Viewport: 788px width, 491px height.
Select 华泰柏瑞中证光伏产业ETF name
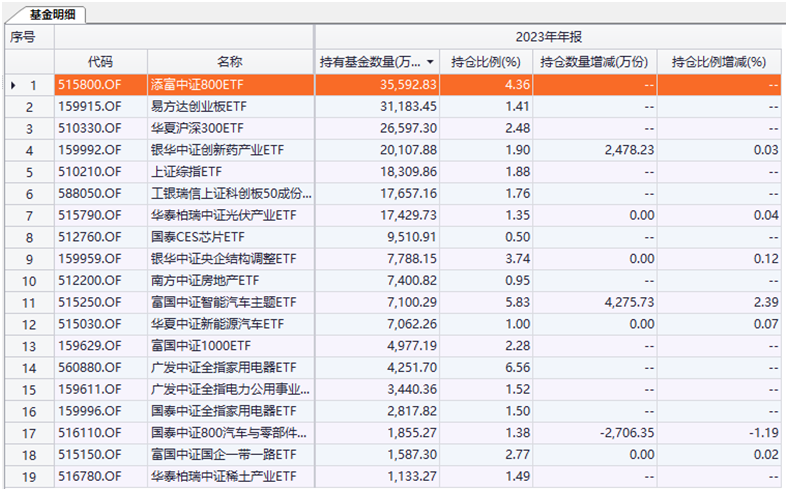(224, 215)
